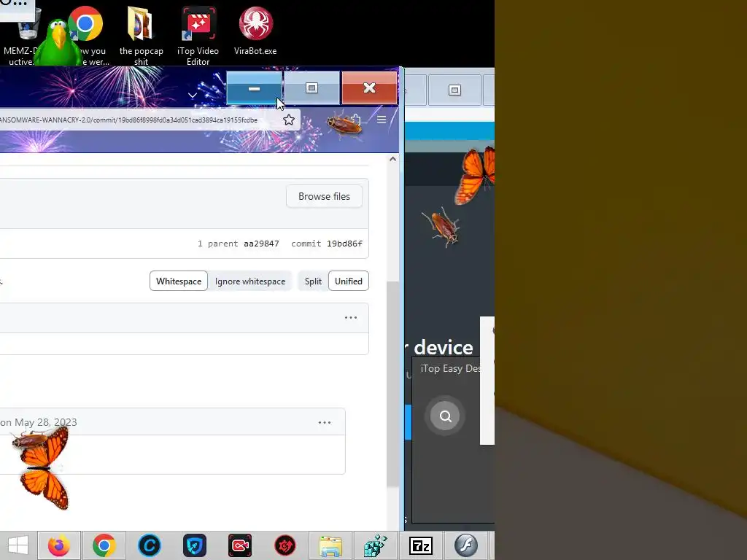
Task: Open the comment options three-dots menu
Action: coord(325,422)
